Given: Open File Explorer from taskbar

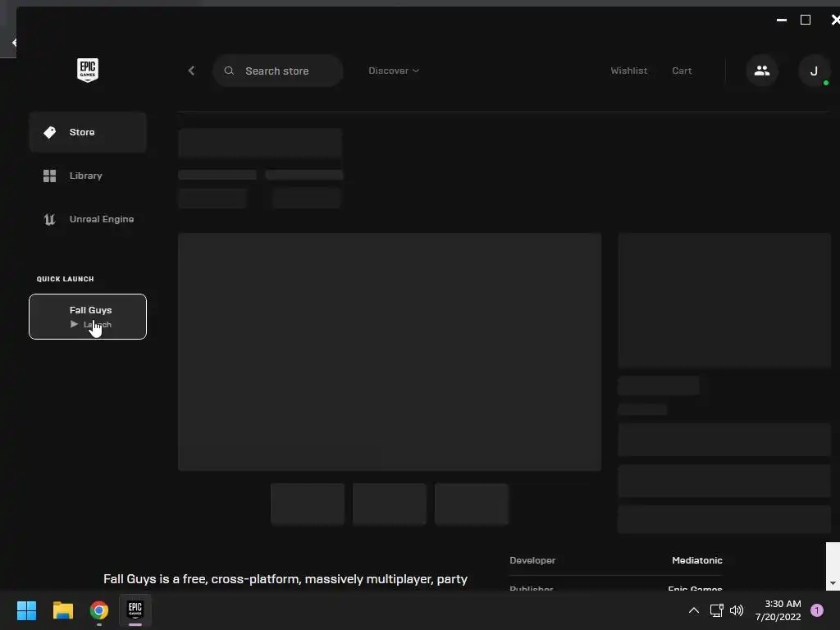Looking at the screenshot, I should coord(63,610).
